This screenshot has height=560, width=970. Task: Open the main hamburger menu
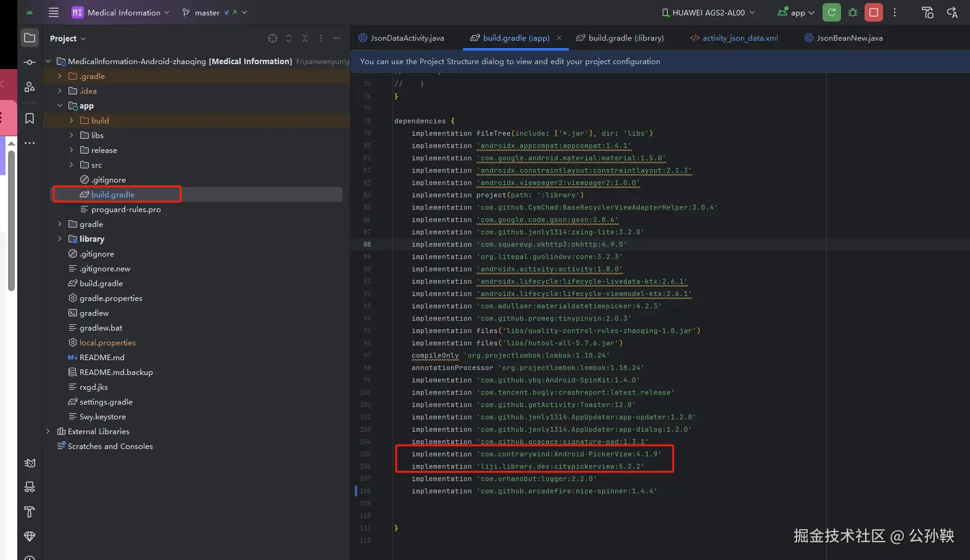54,12
